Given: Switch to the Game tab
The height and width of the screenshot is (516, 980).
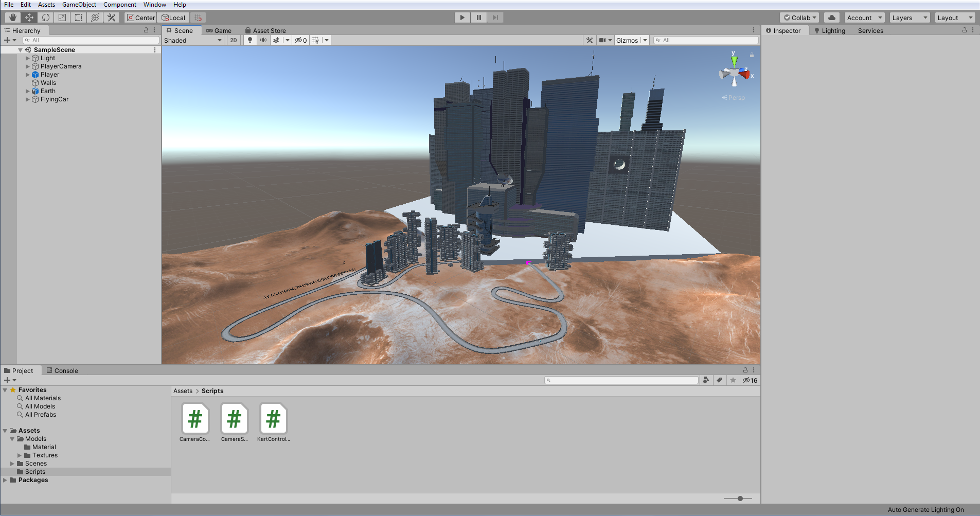Looking at the screenshot, I should click(219, 30).
